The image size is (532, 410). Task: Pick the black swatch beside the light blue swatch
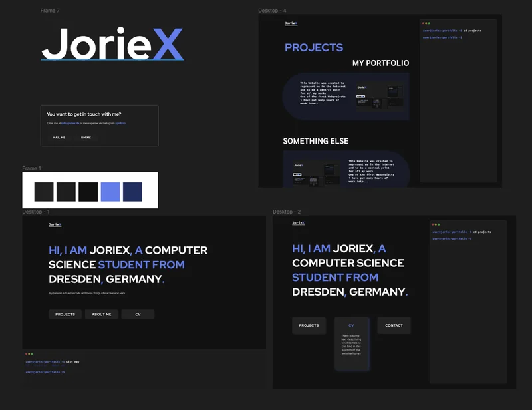pos(88,192)
